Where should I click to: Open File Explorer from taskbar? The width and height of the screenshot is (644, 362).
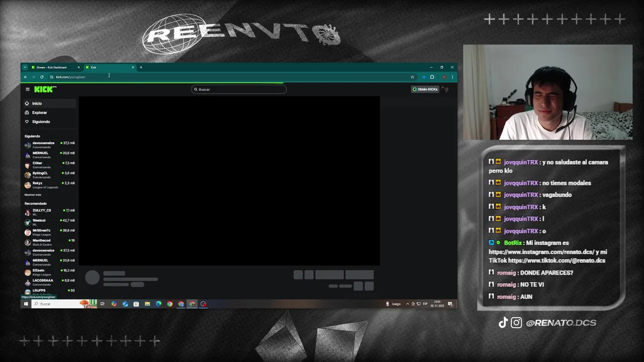(147, 304)
